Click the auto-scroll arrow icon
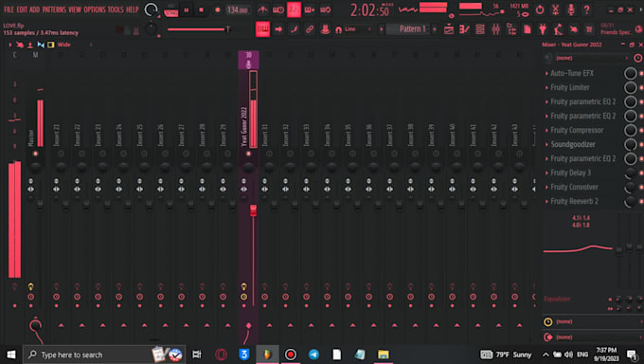This screenshot has height=364, width=644. point(278,29)
